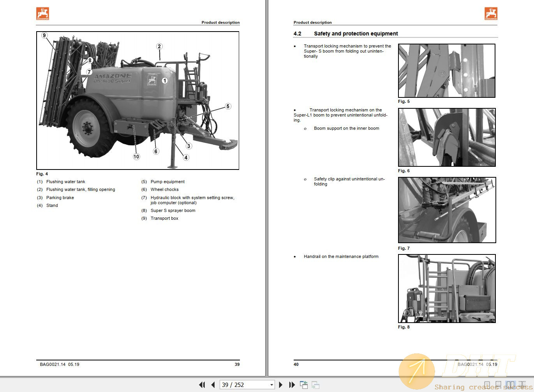Click callout number 9 by the boom
The width and height of the screenshot is (534, 392).
tap(44, 35)
